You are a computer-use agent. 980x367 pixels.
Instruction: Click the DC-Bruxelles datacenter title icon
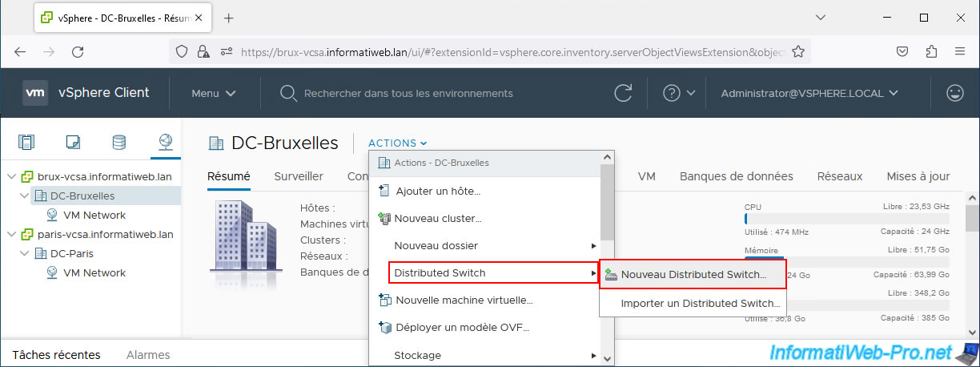[x=215, y=143]
